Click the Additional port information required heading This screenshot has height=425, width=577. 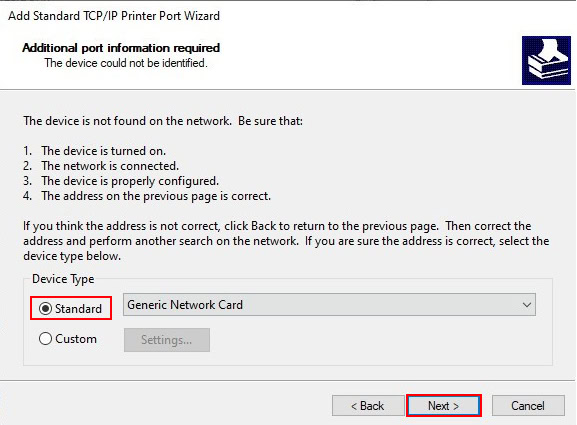pyautogui.click(x=121, y=48)
